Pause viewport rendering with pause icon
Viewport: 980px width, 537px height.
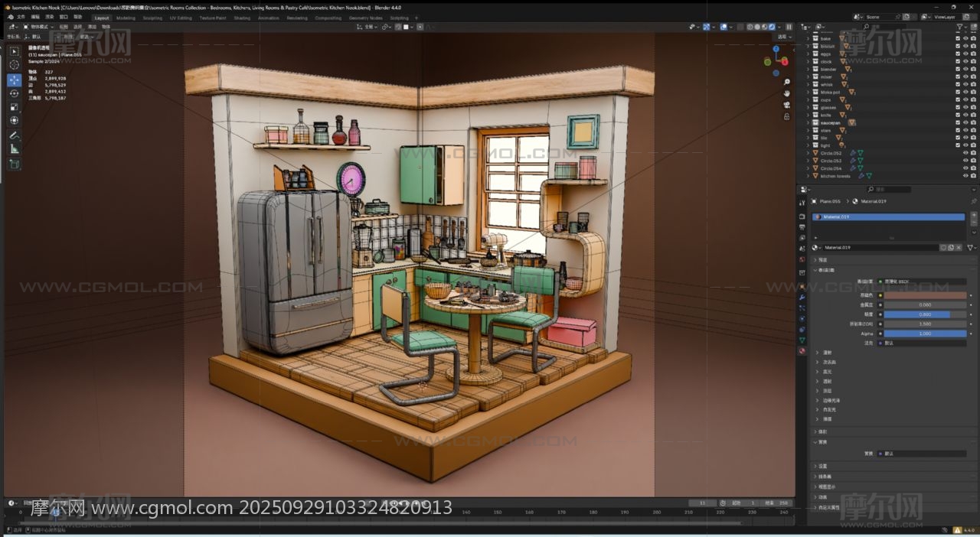click(789, 27)
